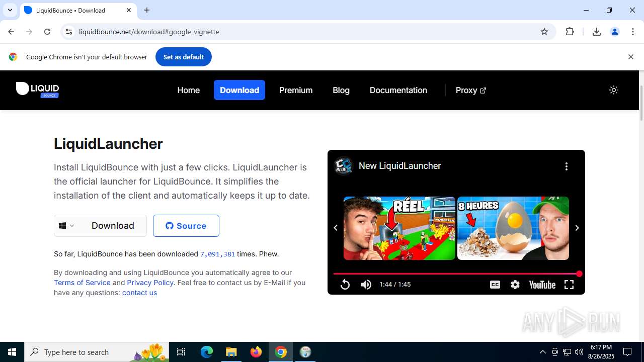The height and width of the screenshot is (362, 644).
Task: Go back in browser history
Action: tap(11, 32)
